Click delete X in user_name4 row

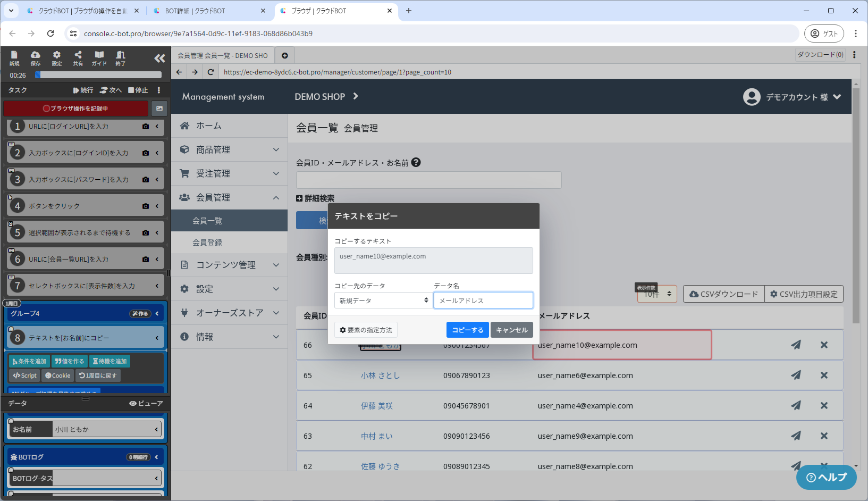pyautogui.click(x=824, y=405)
